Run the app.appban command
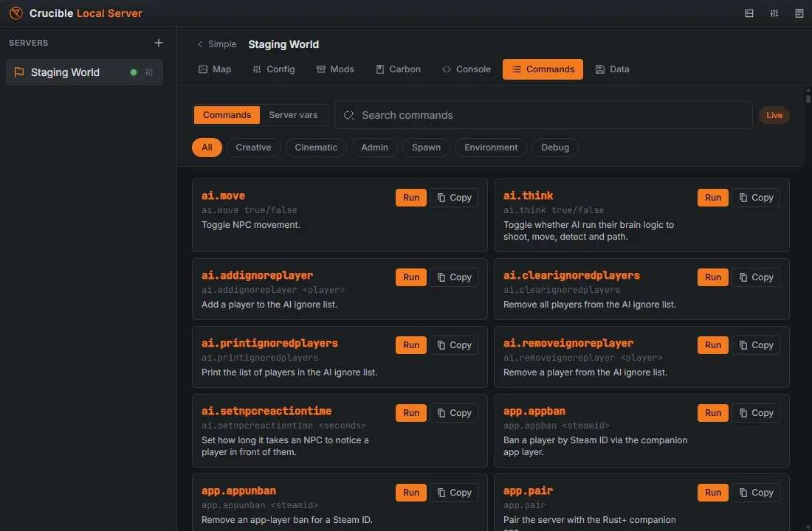The height and width of the screenshot is (531, 812). pyautogui.click(x=713, y=412)
